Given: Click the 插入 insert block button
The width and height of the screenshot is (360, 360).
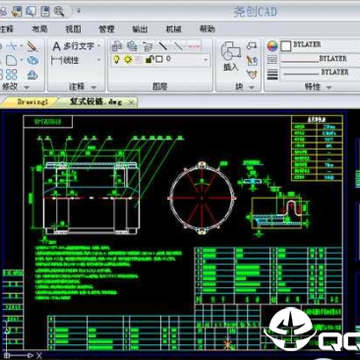Looking at the screenshot, I should [x=231, y=56].
